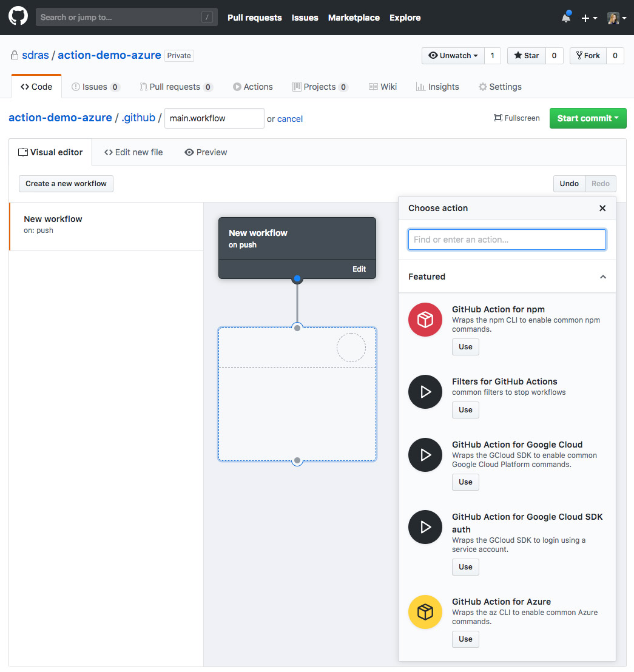Edit the New workflow node
Image resolution: width=634 pixels, height=672 pixels.
pyautogui.click(x=359, y=269)
